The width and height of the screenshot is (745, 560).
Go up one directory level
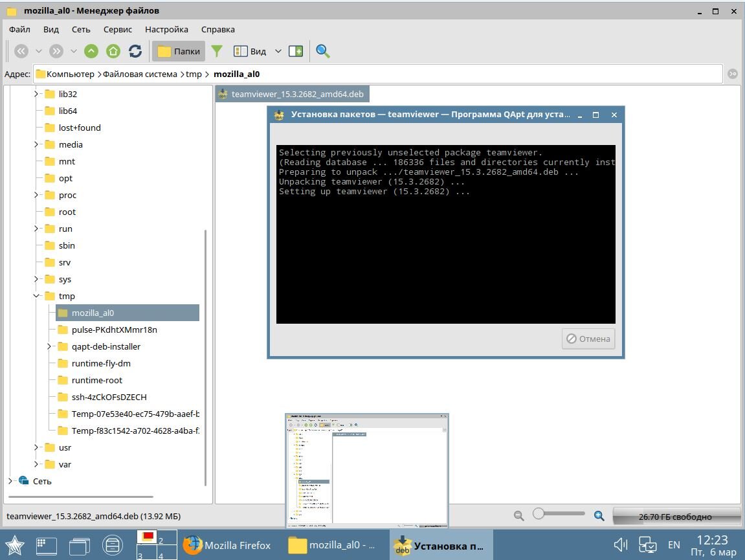click(91, 51)
